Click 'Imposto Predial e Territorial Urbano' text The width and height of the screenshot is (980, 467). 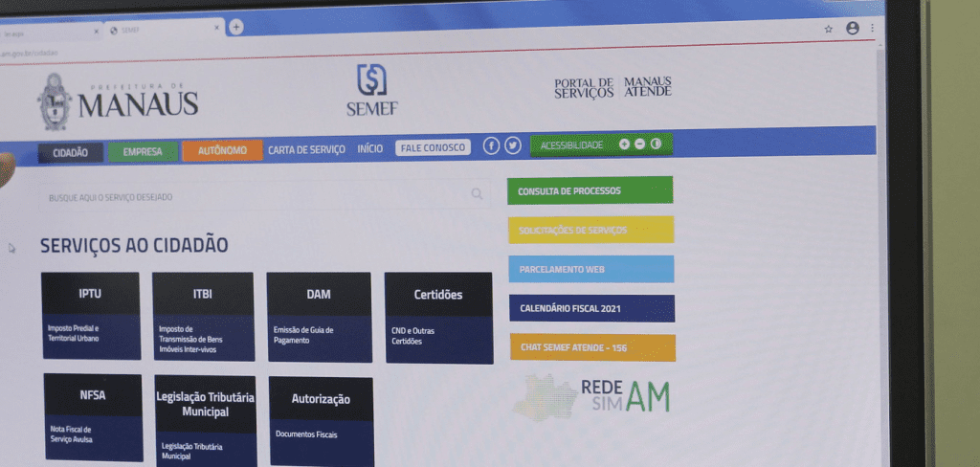click(x=74, y=333)
